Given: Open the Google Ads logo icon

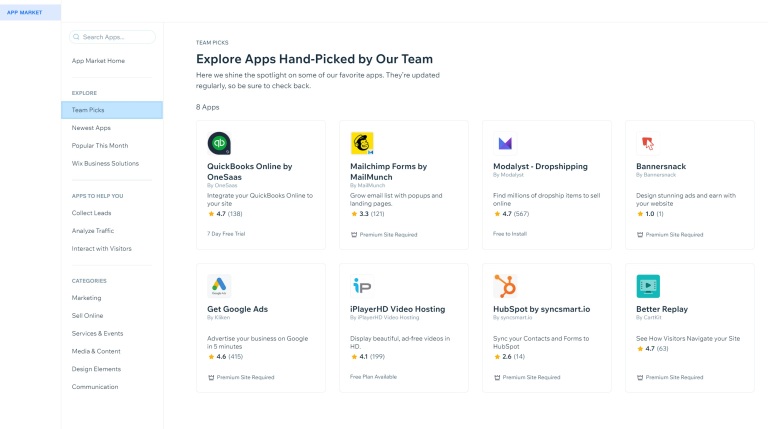Looking at the screenshot, I should pos(219,286).
